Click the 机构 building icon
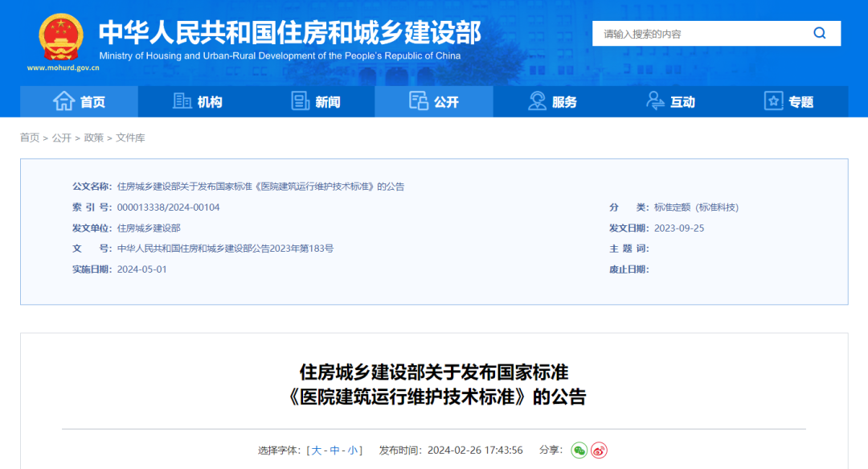The height and width of the screenshot is (469, 868). pos(181,100)
